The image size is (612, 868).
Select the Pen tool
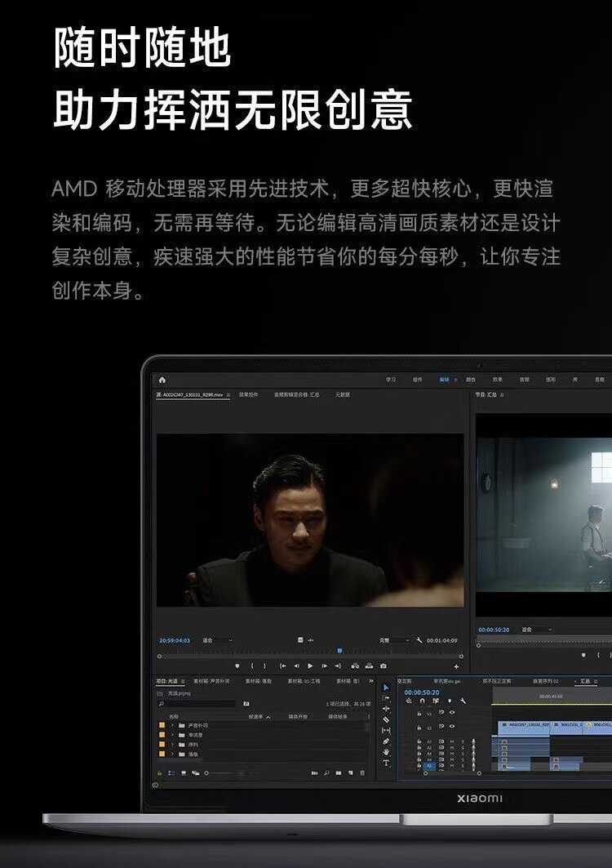tap(386, 741)
